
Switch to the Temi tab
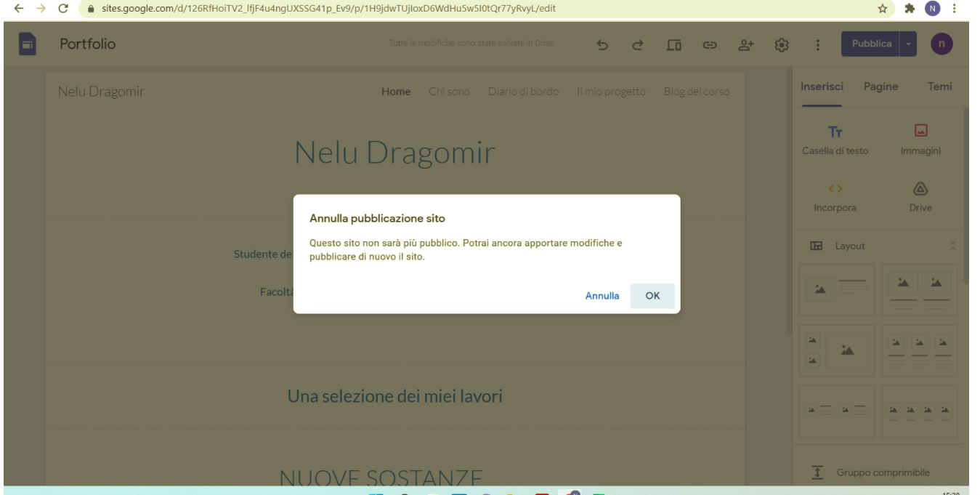939,86
